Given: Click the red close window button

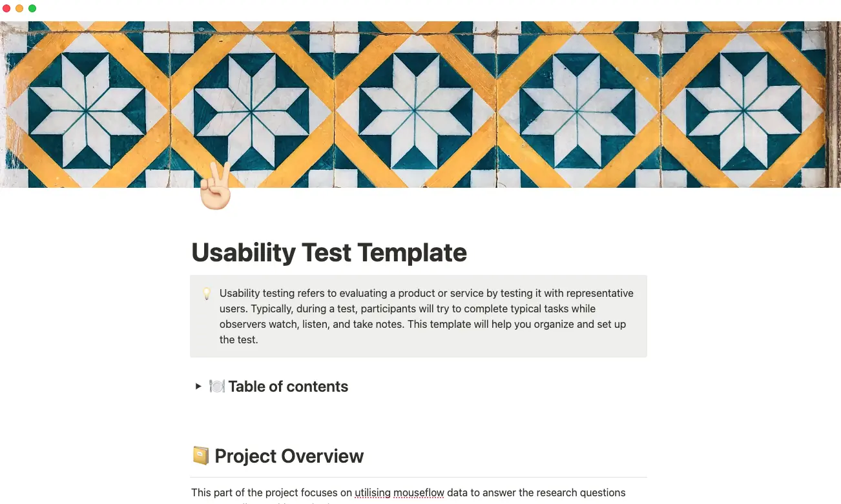Looking at the screenshot, I should (x=6, y=8).
